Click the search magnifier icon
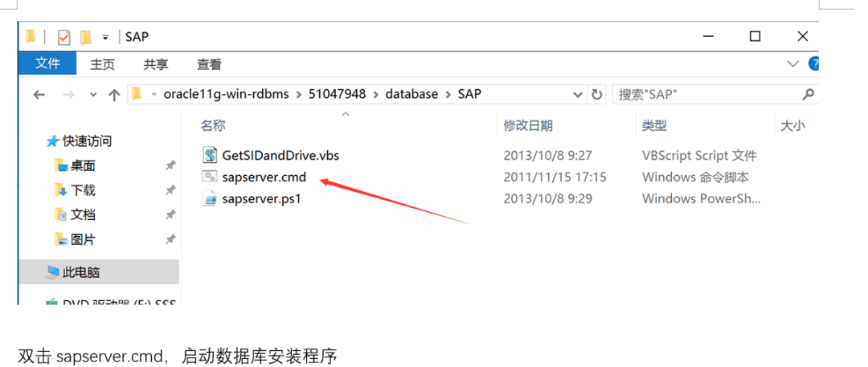The image size is (868, 367). (x=809, y=95)
